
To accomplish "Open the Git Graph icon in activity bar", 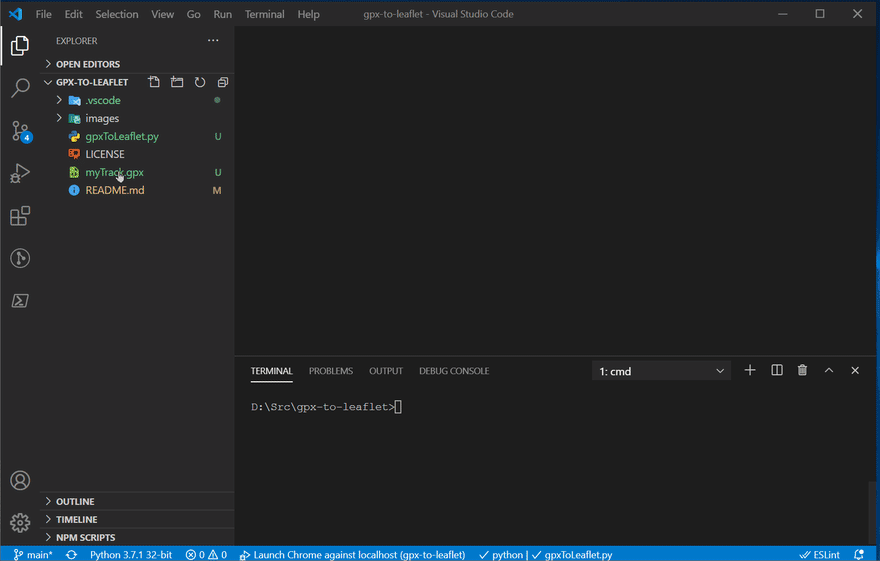I will click(x=20, y=258).
